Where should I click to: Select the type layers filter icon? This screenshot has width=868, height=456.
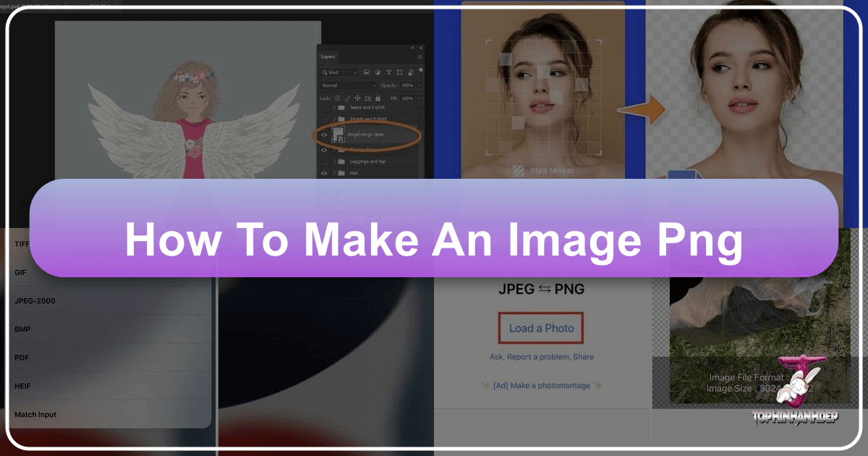click(x=389, y=72)
